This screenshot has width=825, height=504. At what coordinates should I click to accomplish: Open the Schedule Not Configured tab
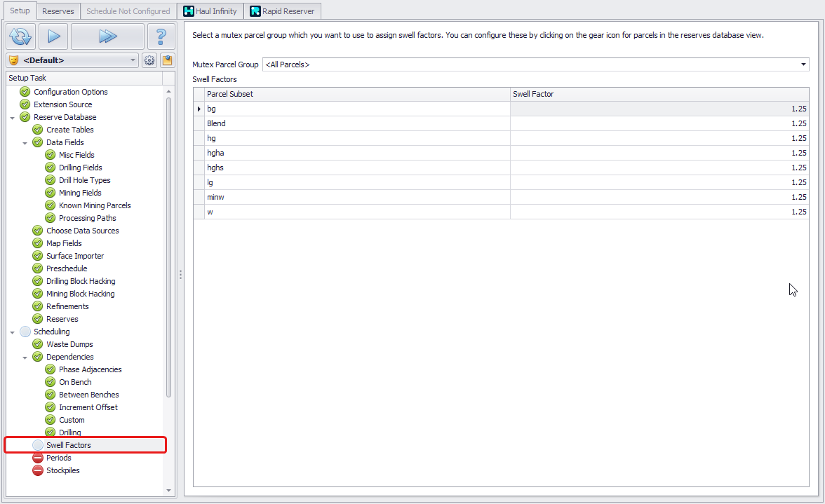pyautogui.click(x=128, y=11)
